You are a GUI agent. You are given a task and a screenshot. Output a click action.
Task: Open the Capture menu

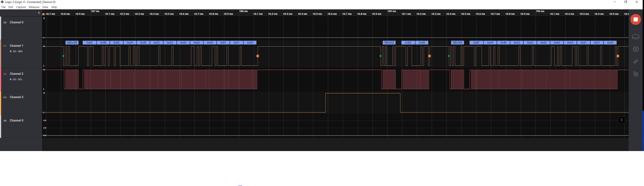point(21,7)
